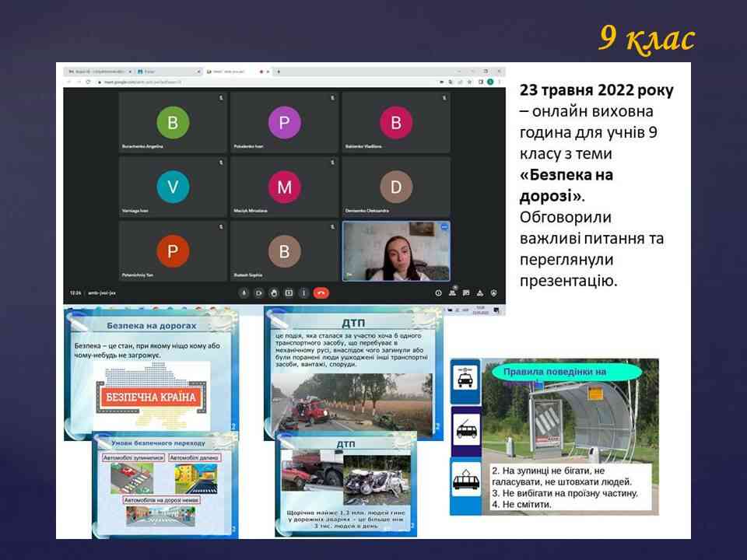Click the Burachenko Angelina participant tile
The image size is (747, 560).
[x=173, y=122]
